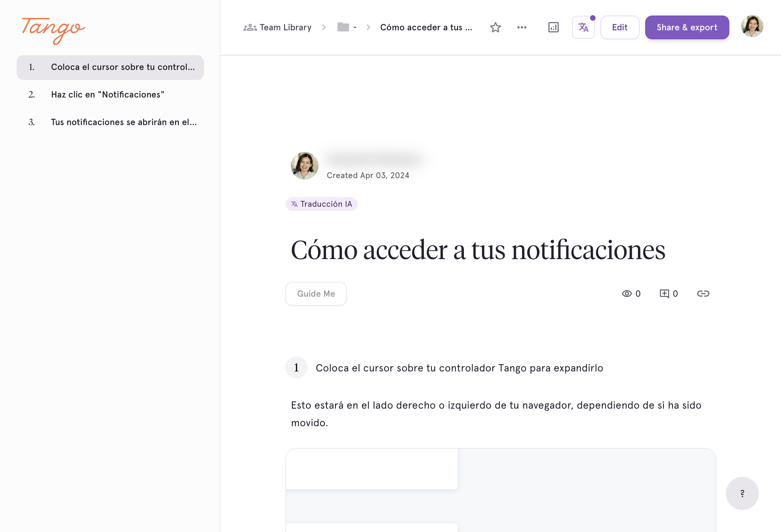Star this workflow as favorite
Viewport: 781px width, 532px height.
495,27
